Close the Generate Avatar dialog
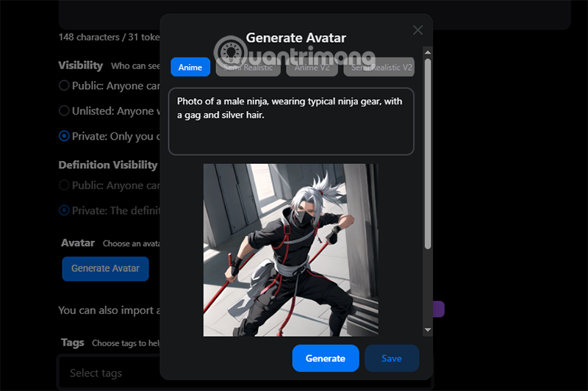588x391 pixels. pyautogui.click(x=417, y=30)
